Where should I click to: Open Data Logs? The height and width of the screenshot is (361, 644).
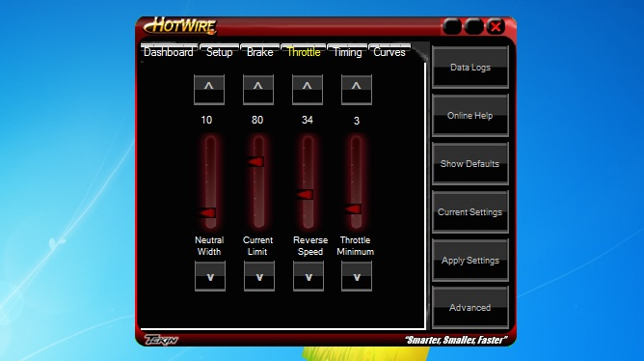(470, 67)
